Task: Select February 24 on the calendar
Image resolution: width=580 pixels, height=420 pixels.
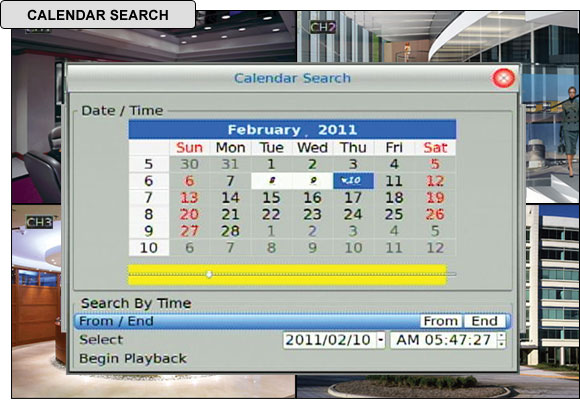Action: [353, 214]
